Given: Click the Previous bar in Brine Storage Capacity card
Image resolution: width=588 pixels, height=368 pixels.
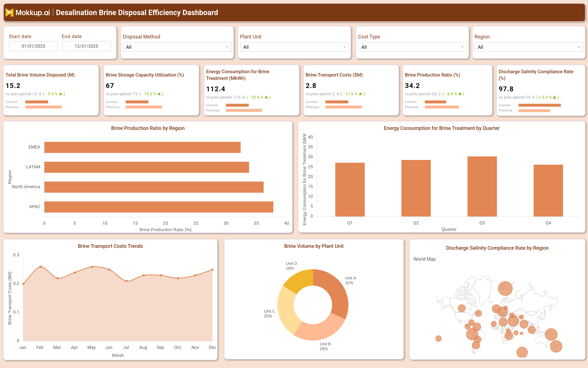Looking at the screenshot, I should click(144, 107).
